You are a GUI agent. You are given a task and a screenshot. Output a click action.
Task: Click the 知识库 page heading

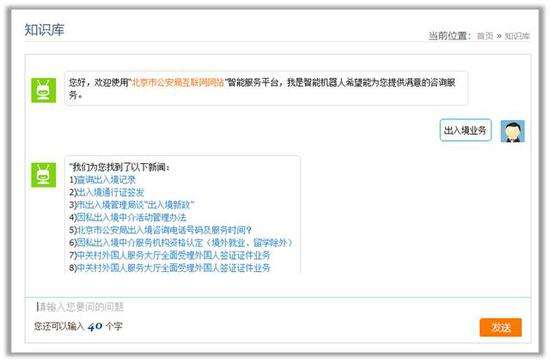point(45,30)
